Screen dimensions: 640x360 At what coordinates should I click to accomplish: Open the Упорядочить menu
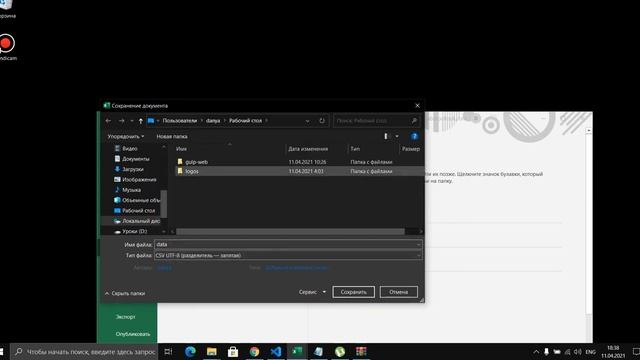coord(126,136)
